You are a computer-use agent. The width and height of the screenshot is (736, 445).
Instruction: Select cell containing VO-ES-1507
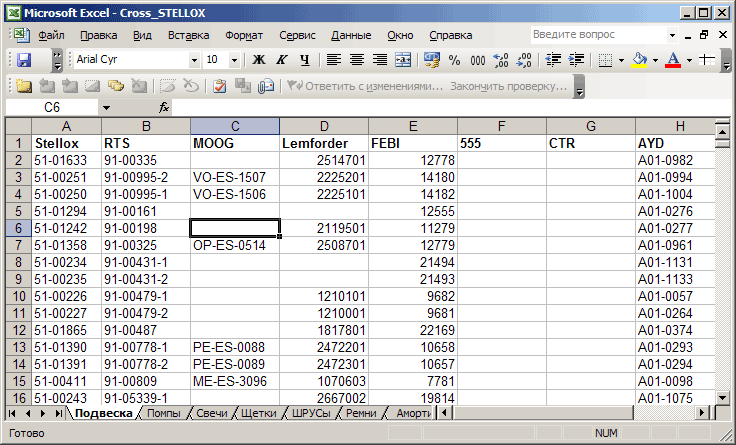tap(235, 177)
